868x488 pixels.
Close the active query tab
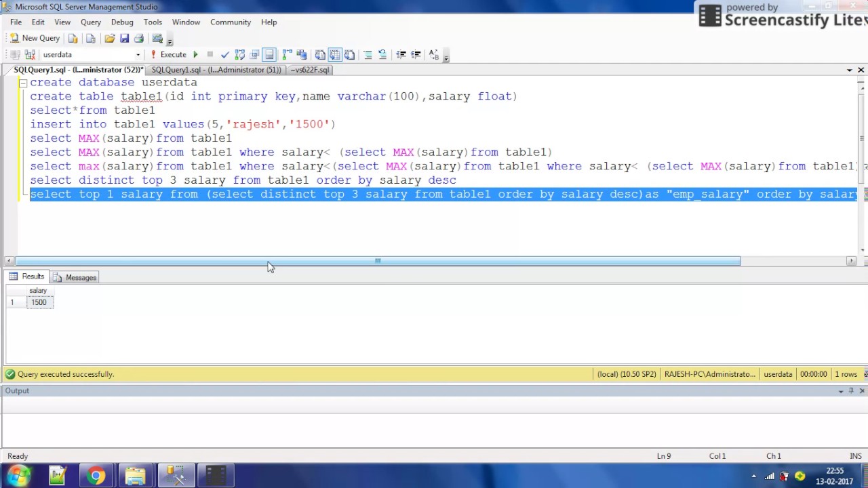click(861, 70)
